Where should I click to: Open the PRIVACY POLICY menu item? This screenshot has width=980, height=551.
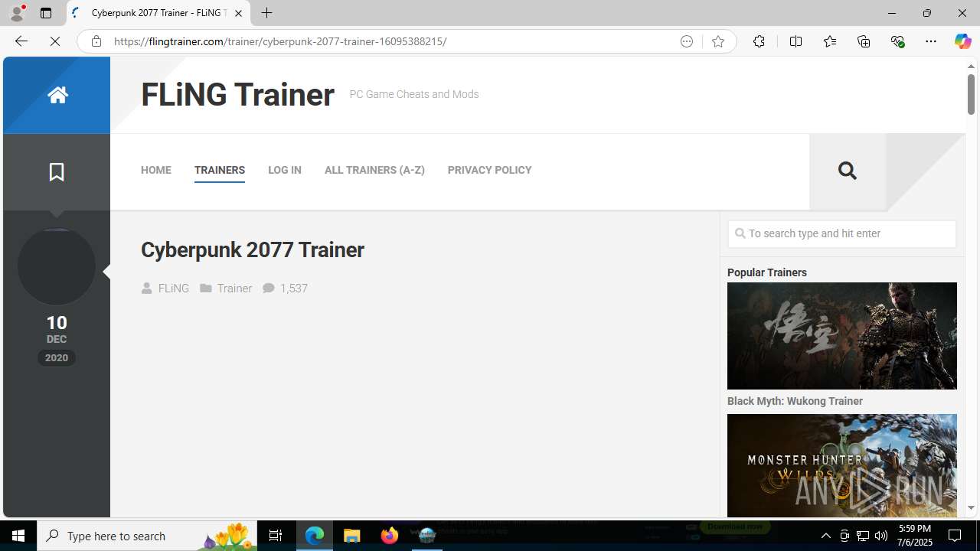coord(489,170)
